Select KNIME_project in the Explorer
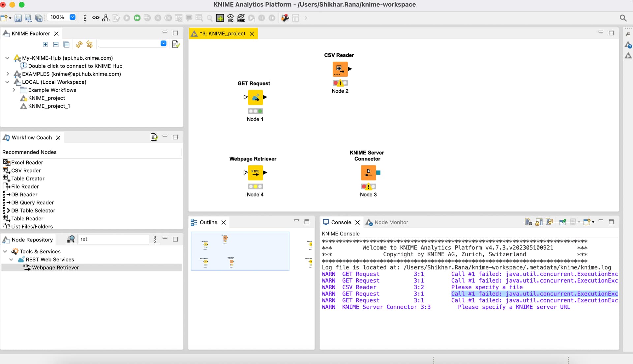This screenshot has width=633, height=364. pos(46,98)
